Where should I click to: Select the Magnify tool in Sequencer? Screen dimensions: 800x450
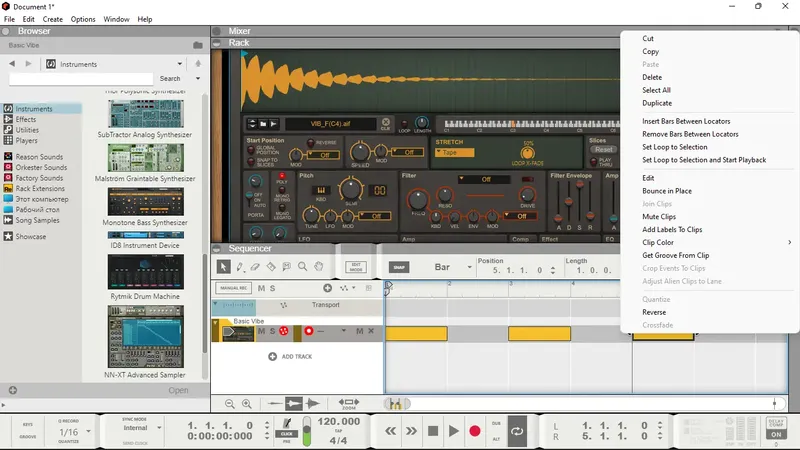[303, 266]
